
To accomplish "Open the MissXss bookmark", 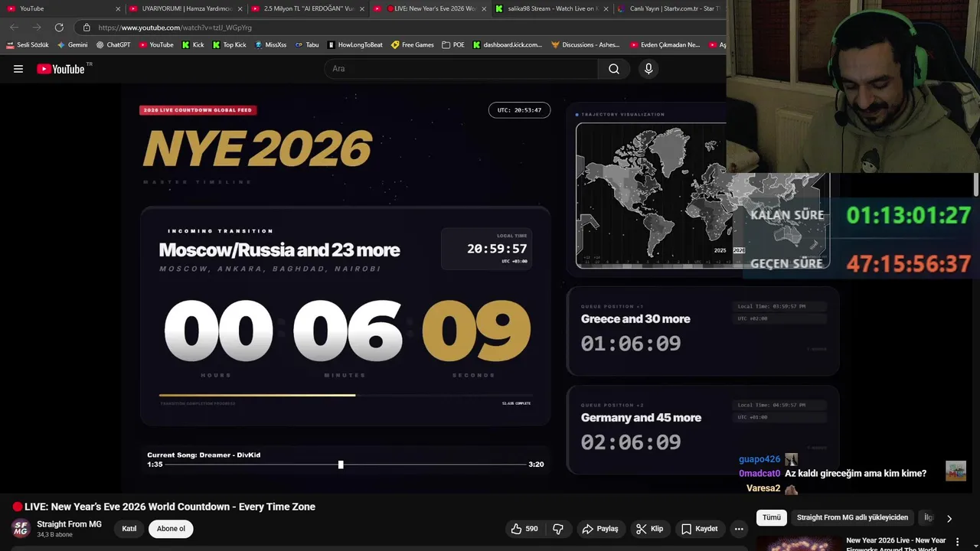I will [271, 45].
